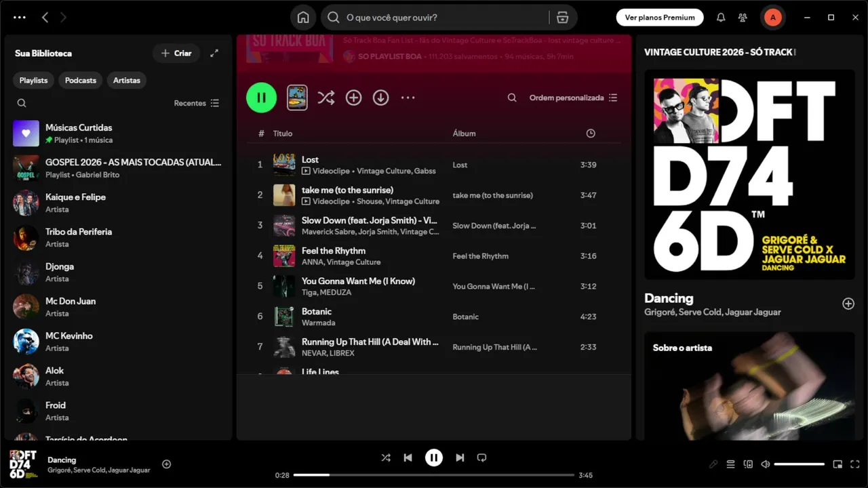The height and width of the screenshot is (488, 868).
Task: Search within the playlist tracks
Action: click(x=512, y=98)
